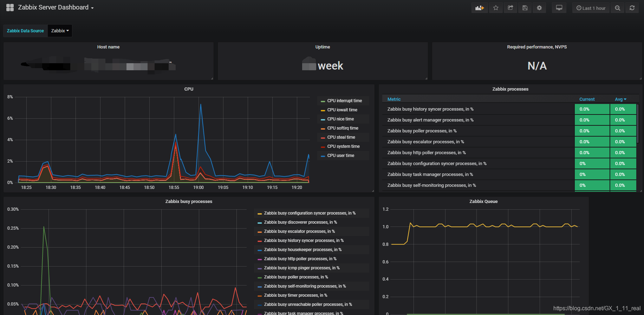Open the Share dashboard icon
The width and height of the screenshot is (644, 315).
[x=510, y=8]
